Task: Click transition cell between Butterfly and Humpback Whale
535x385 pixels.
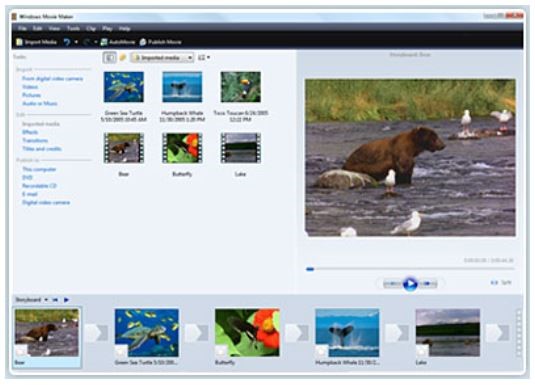Action: pyautogui.click(x=297, y=333)
